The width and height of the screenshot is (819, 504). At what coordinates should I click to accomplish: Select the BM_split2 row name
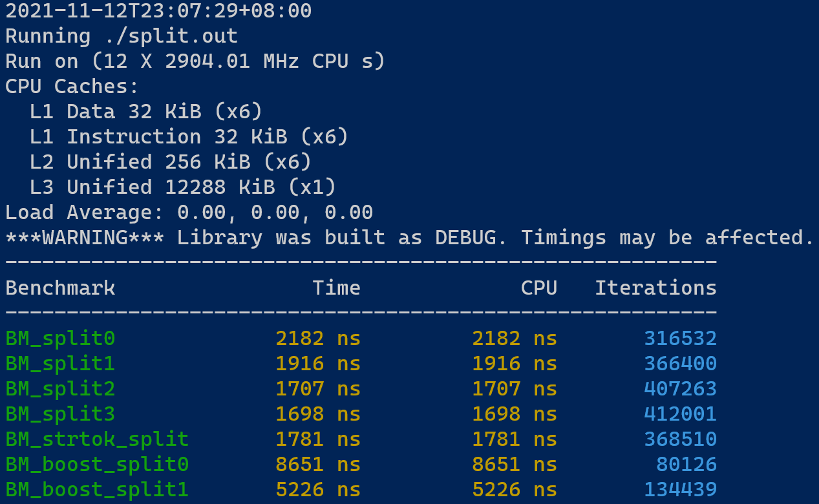point(59,388)
